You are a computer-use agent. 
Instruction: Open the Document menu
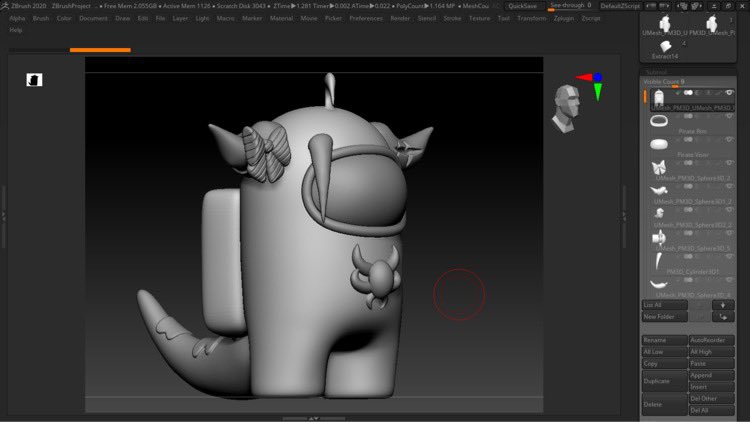93,18
